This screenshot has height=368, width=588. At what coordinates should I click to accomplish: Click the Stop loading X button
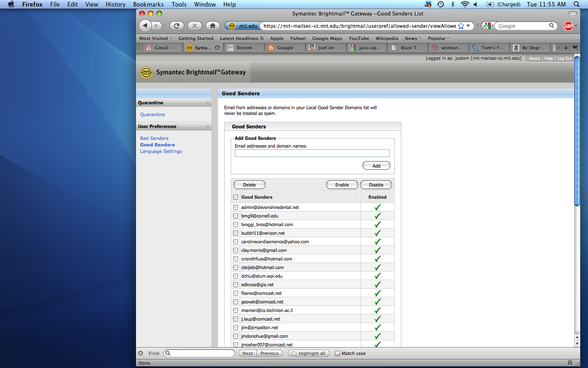pyautogui.click(x=195, y=26)
